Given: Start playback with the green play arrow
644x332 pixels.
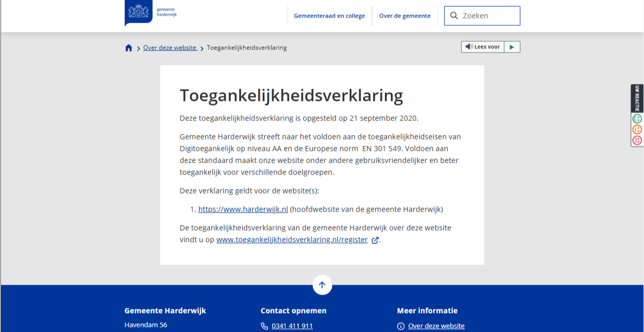Looking at the screenshot, I should 512,47.
